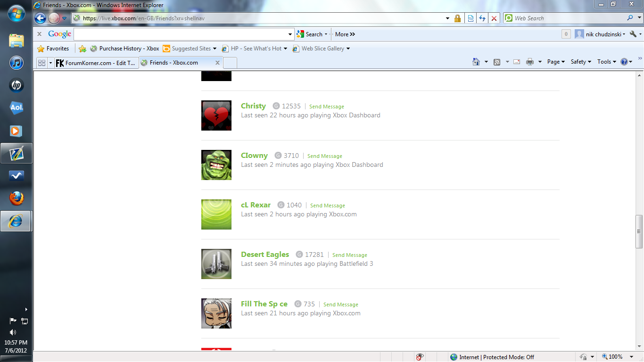Viewport: 644px width, 362px height.
Task: Open the Help question mark icon
Action: (624, 62)
